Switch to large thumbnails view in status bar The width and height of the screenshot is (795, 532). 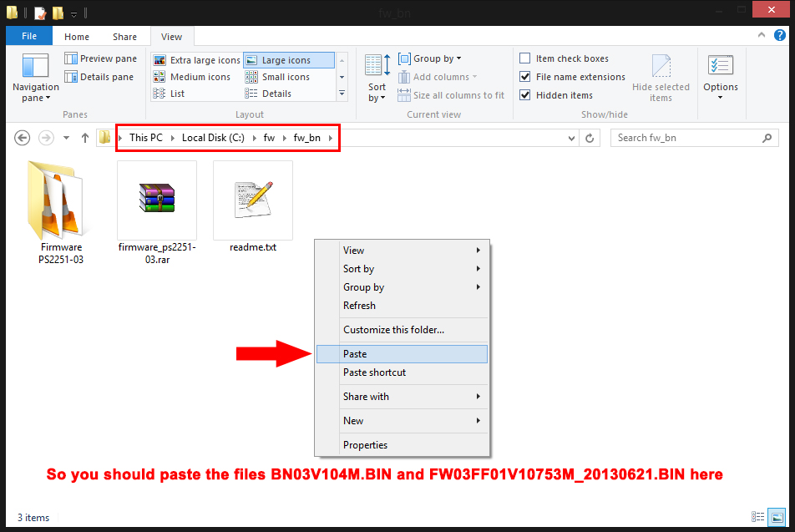pos(777,517)
